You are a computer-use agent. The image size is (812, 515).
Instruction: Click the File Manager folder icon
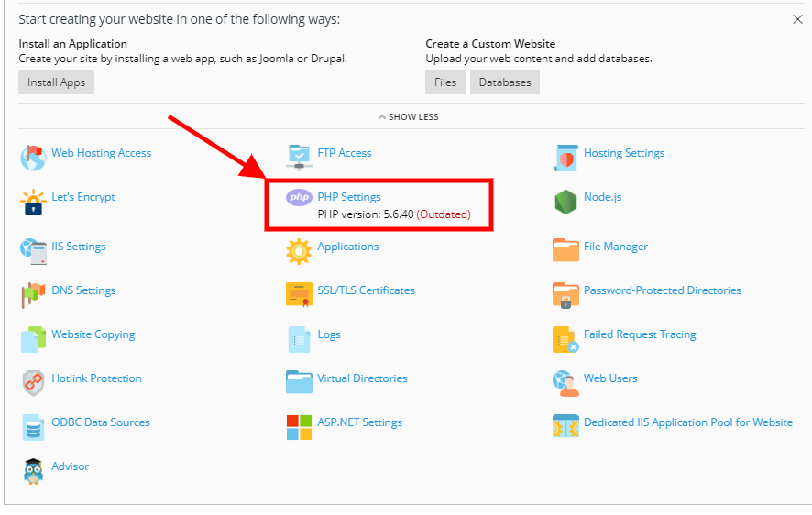(x=565, y=250)
